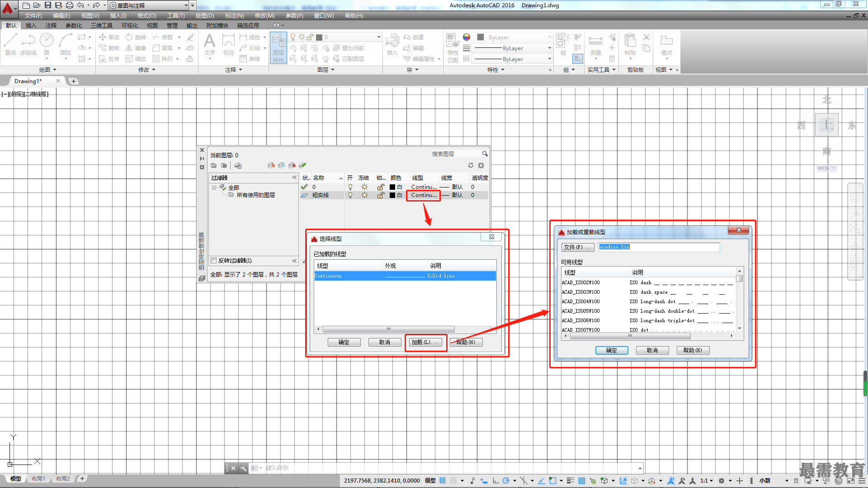Expand the Layers (图层) panel dropdown
Image resolution: width=868 pixels, height=488 pixels.
point(326,70)
